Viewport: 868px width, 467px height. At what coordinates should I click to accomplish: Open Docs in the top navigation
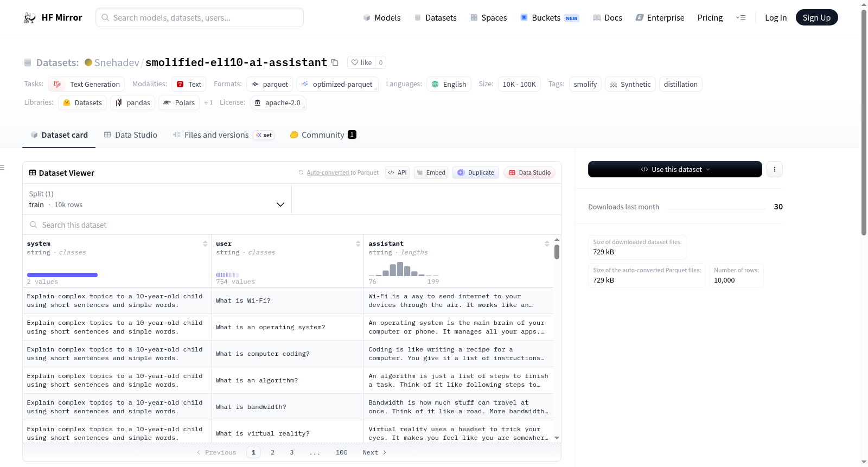pos(607,18)
